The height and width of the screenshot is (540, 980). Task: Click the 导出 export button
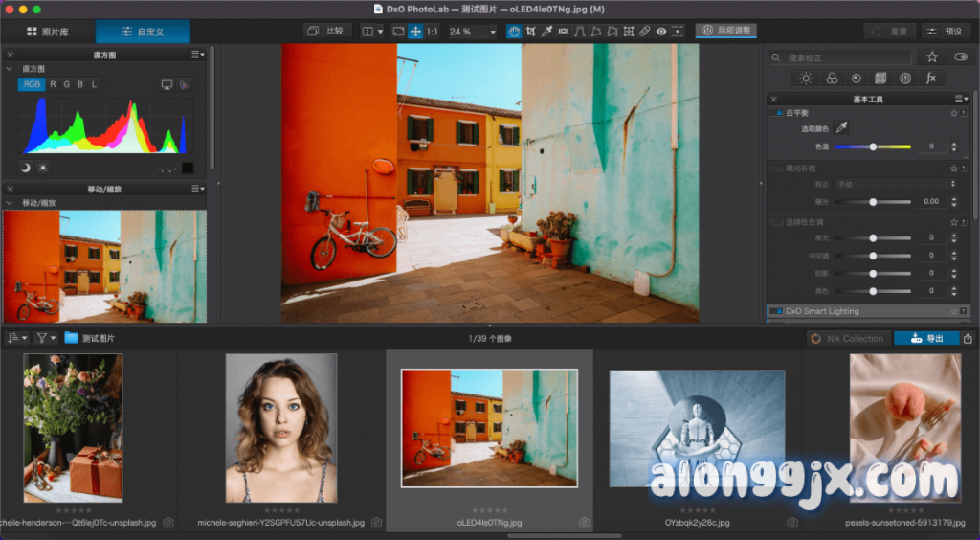point(926,338)
